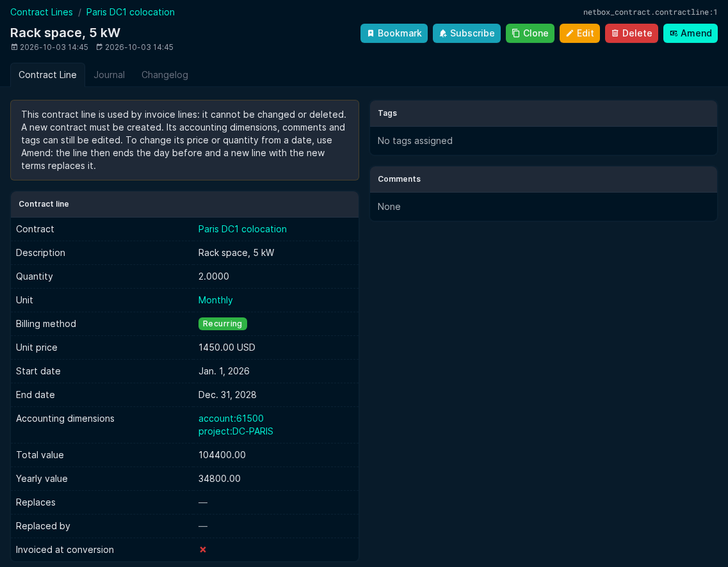Open Paris DC1 colocation breadcrumb link
Screen dimensions: 728x567
pyautogui.click(x=131, y=12)
